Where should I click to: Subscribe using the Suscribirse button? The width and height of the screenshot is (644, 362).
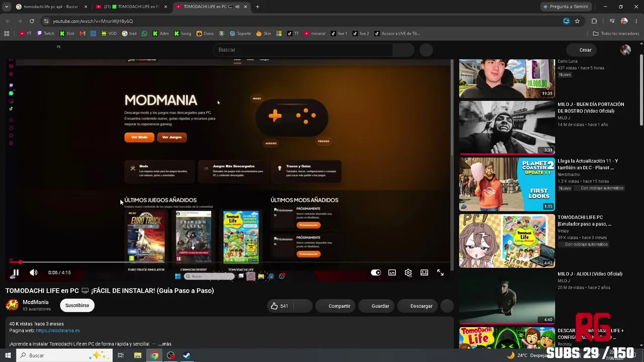pyautogui.click(x=77, y=305)
